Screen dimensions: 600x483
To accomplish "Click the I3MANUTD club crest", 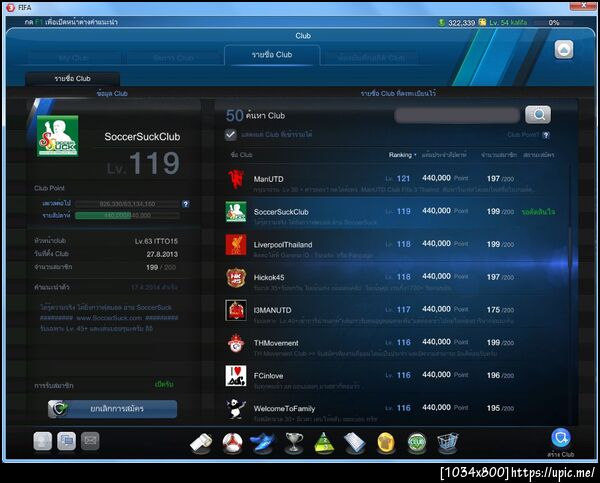I will pyautogui.click(x=236, y=310).
